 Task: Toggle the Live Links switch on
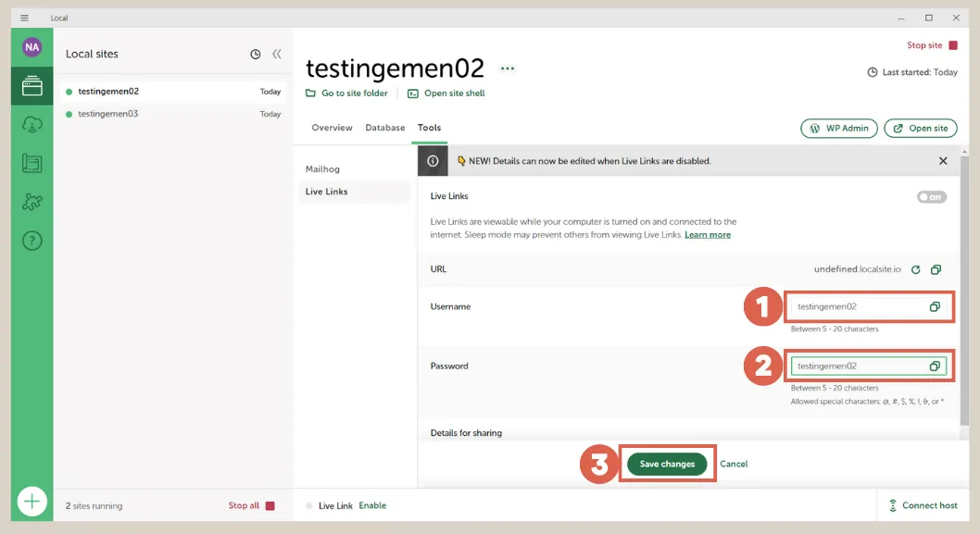[x=931, y=197]
